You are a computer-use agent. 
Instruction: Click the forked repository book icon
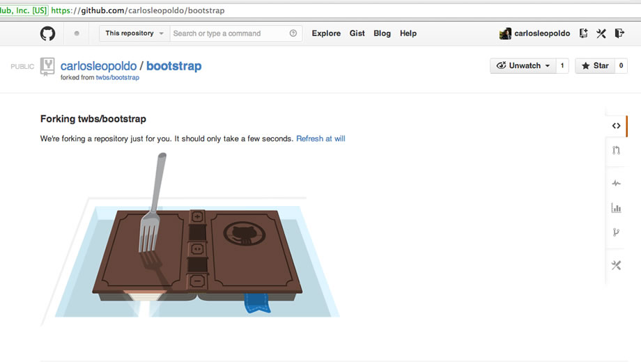click(x=47, y=67)
